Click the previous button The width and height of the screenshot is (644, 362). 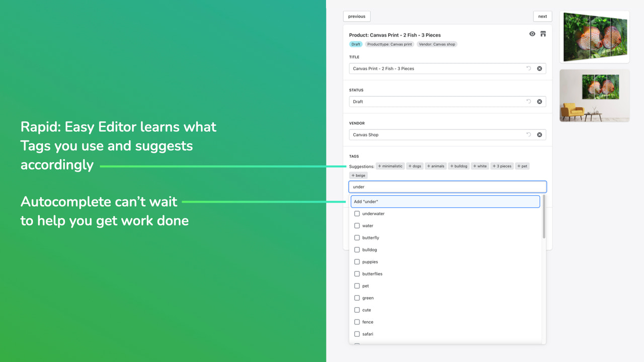click(x=356, y=16)
